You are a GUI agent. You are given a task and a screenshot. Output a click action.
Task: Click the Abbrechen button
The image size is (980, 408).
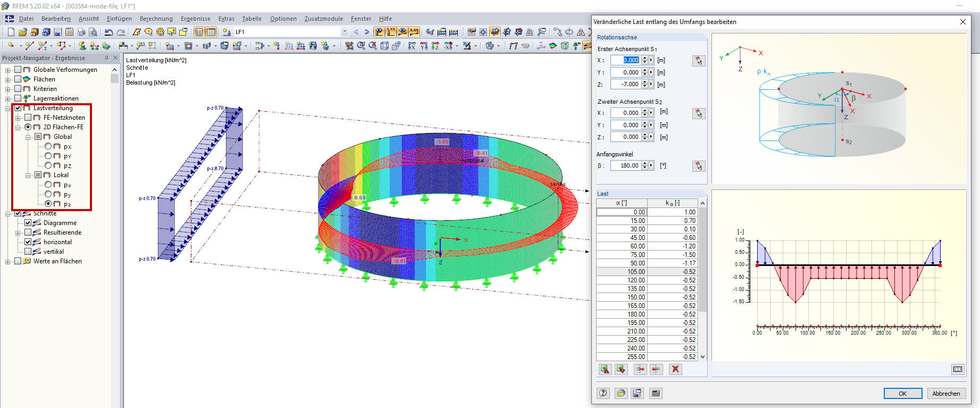tap(947, 394)
